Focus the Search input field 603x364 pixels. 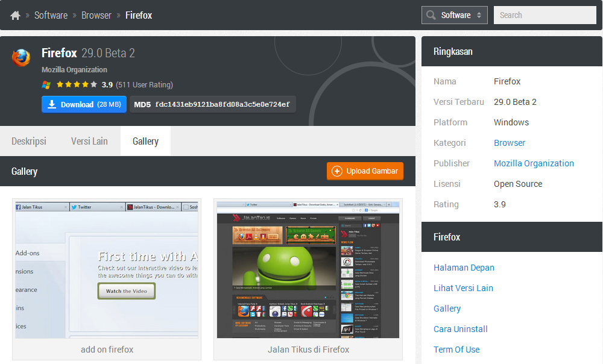point(545,15)
